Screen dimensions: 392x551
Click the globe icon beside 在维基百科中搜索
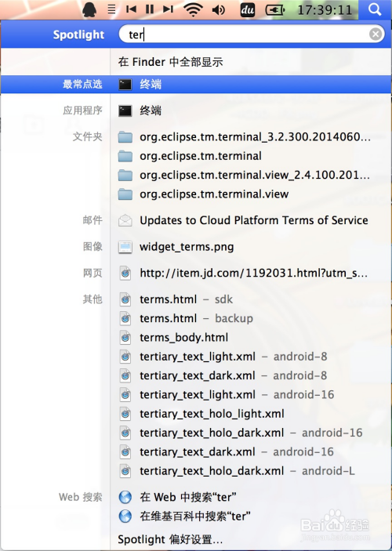click(125, 517)
